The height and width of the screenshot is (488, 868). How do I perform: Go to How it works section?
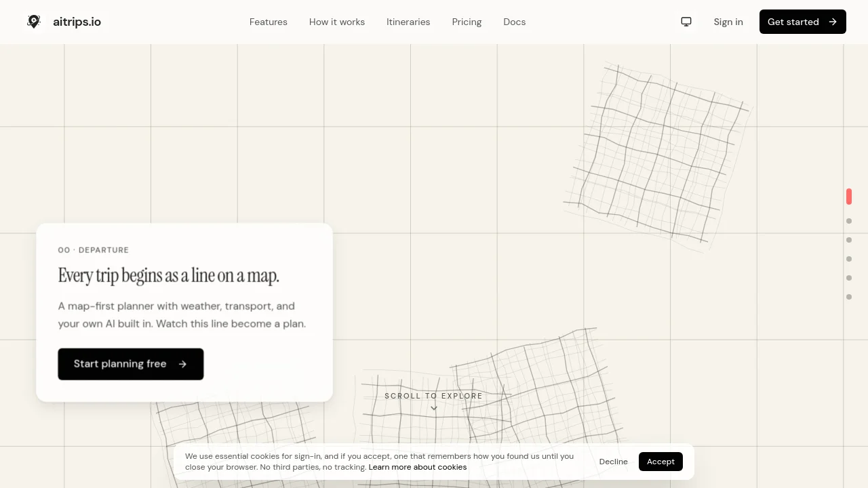point(337,22)
